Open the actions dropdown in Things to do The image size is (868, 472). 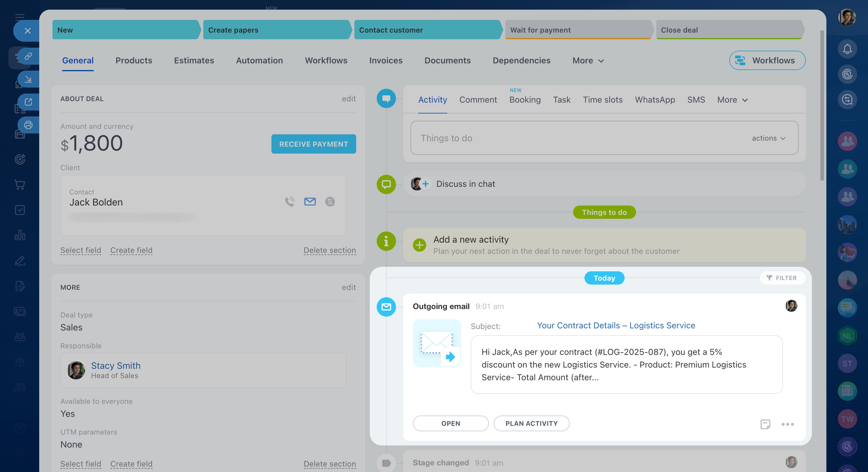[x=768, y=138]
